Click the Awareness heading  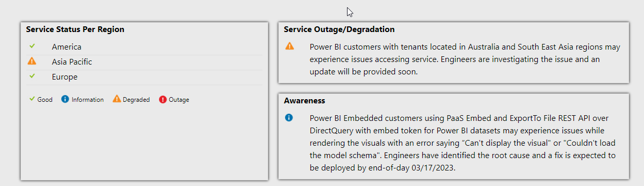point(305,101)
